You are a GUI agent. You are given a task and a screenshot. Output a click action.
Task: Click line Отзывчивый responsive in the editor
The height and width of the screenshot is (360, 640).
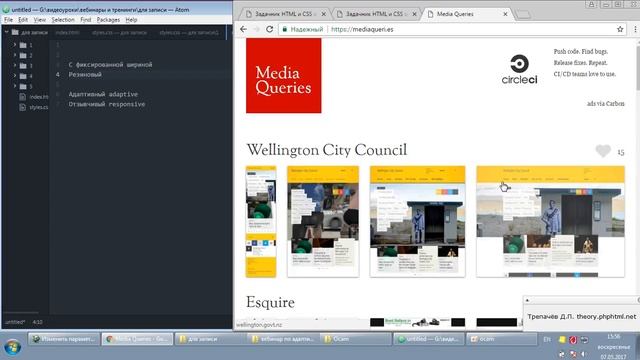[x=107, y=104]
